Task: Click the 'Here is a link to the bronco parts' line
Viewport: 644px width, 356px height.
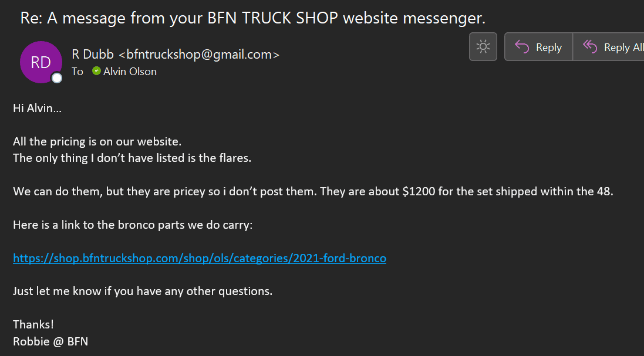Action: click(x=133, y=225)
